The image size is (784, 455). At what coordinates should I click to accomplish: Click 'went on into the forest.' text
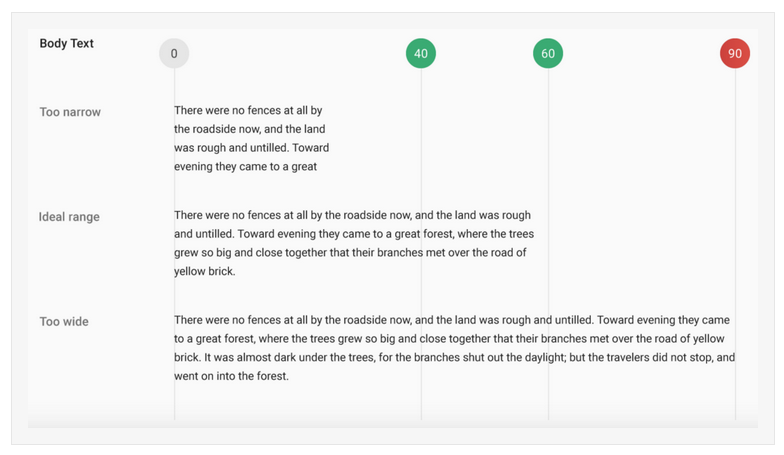pyautogui.click(x=232, y=376)
